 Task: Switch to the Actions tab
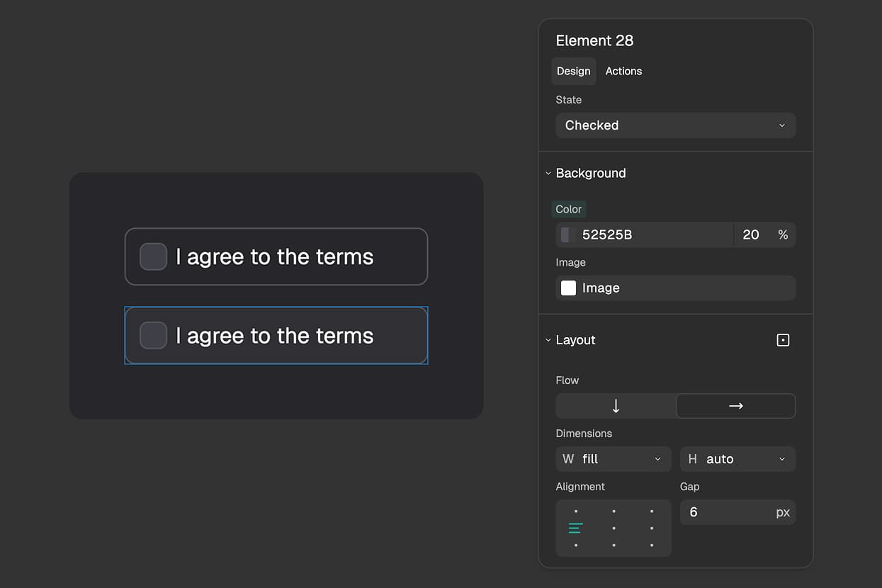coord(623,71)
